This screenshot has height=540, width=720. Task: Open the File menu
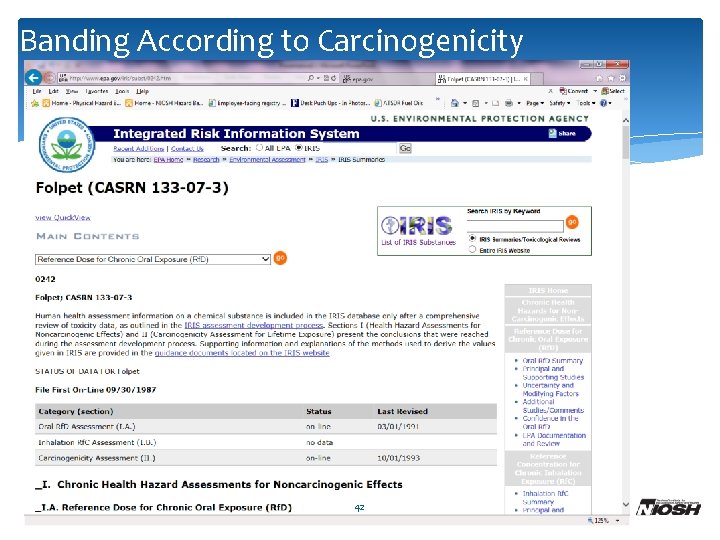(x=37, y=91)
